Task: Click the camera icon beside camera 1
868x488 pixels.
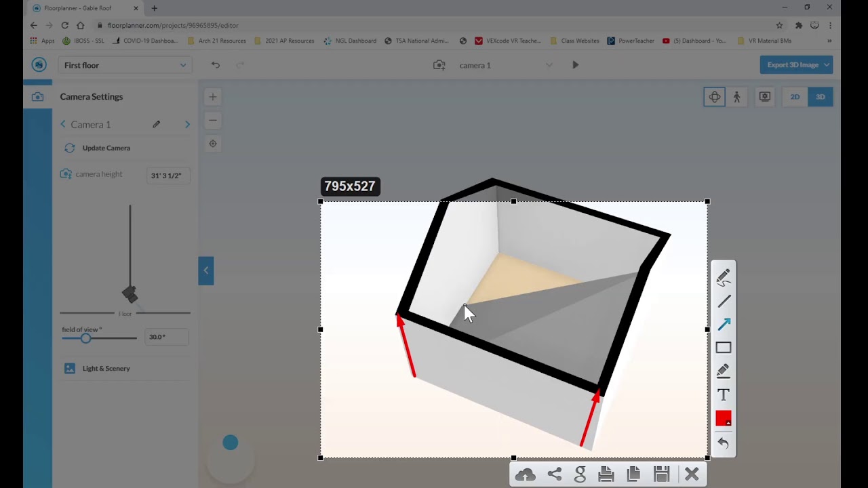Action: click(x=439, y=65)
